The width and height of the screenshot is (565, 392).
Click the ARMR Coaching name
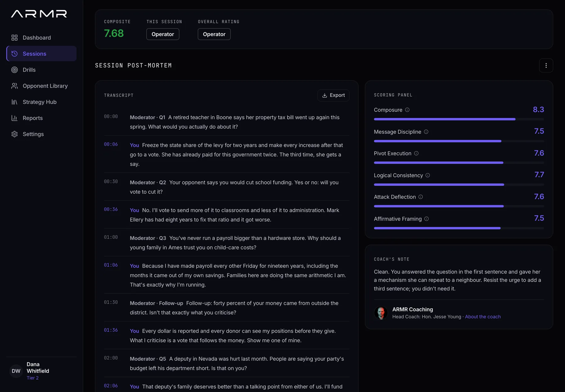412,309
